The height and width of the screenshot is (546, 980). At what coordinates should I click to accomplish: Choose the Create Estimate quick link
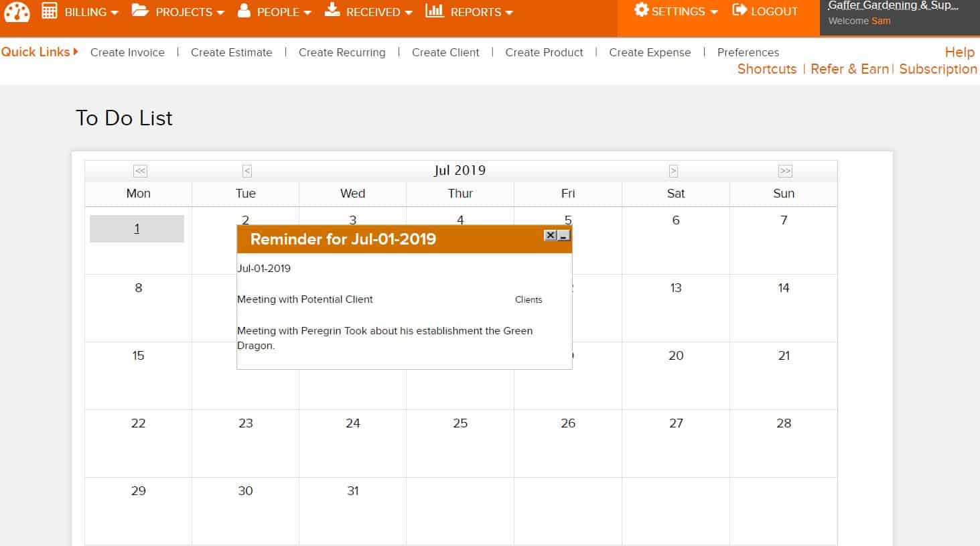click(x=231, y=52)
